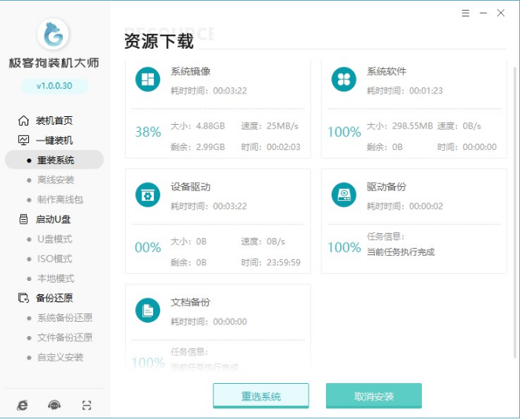Expand the 启动U盘 sidebar section

[53, 219]
